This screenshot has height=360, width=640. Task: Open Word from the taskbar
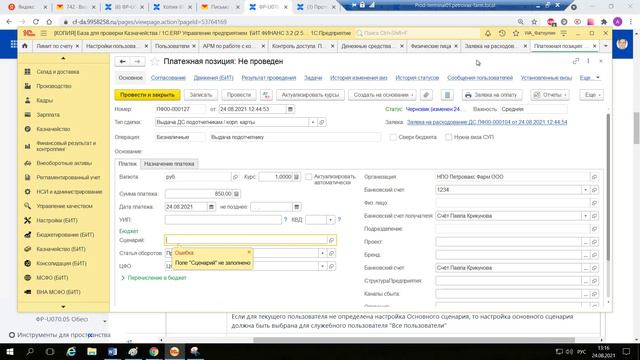click(112, 351)
